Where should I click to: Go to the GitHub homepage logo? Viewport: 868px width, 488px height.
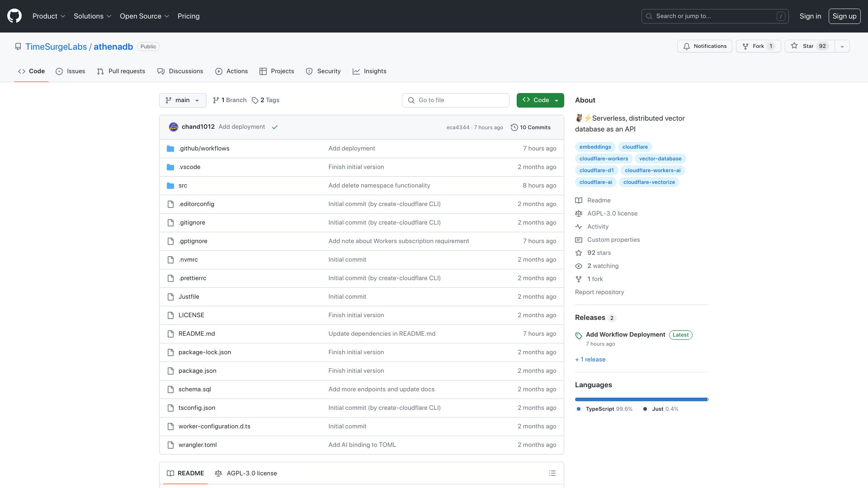(14, 16)
